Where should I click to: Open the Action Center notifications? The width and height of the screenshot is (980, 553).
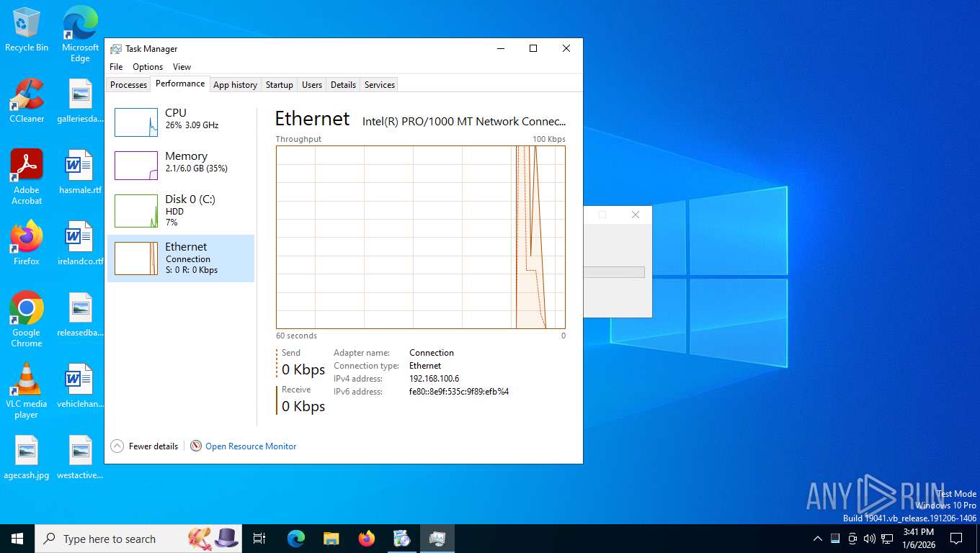pos(956,539)
